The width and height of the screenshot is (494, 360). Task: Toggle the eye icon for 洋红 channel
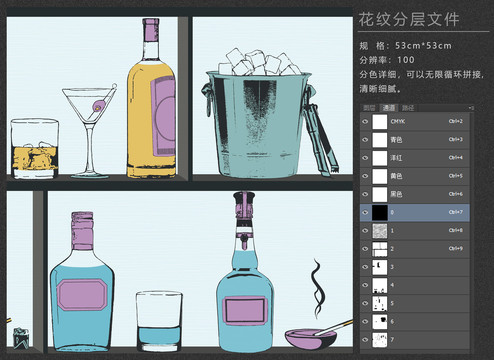click(x=365, y=158)
